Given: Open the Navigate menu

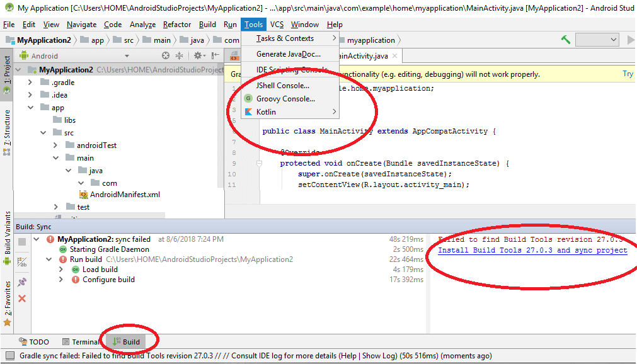Looking at the screenshot, I should 82,25.
